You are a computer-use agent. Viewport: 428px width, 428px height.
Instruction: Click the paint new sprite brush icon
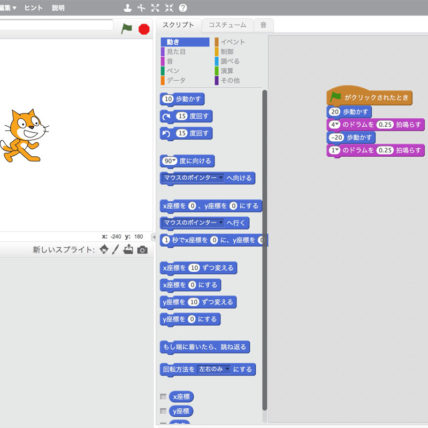115,249
